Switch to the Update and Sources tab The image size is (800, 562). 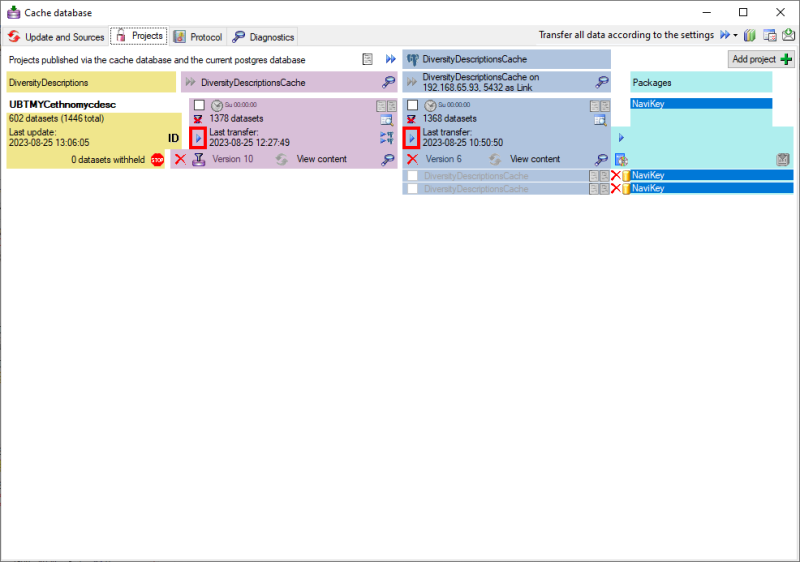click(x=55, y=37)
